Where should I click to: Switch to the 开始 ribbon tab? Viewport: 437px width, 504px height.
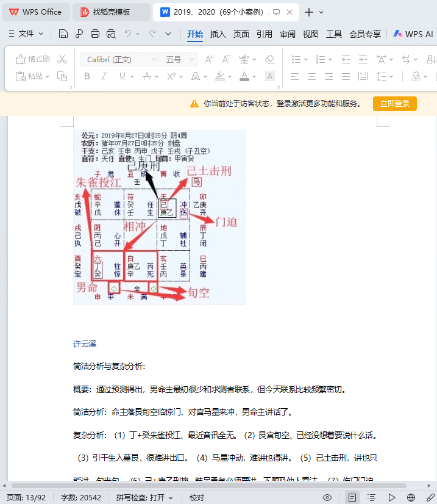195,34
